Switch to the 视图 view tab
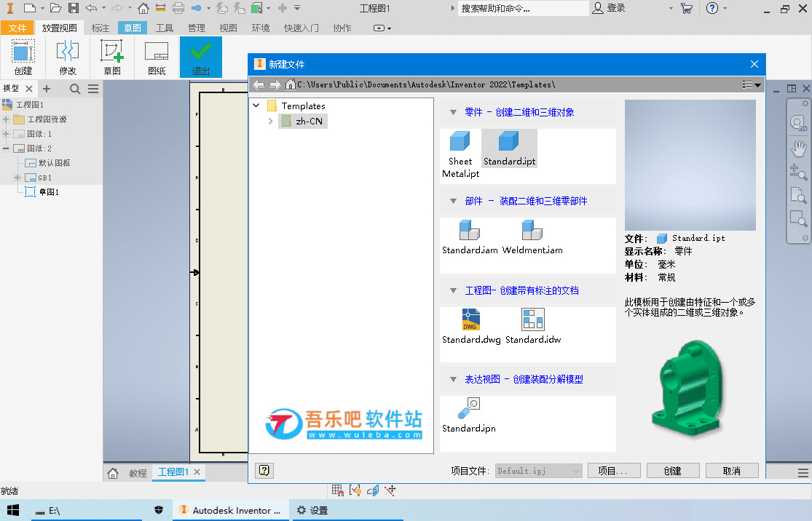The height and width of the screenshot is (521, 812). pos(229,28)
